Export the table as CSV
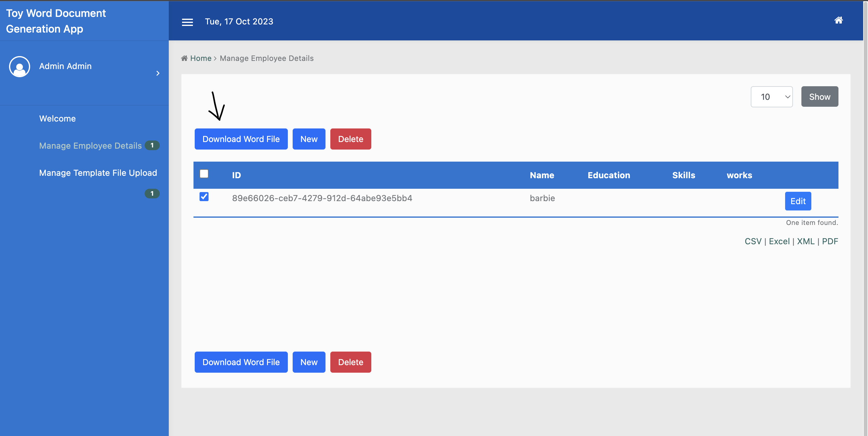This screenshot has width=868, height=436. 753,242
